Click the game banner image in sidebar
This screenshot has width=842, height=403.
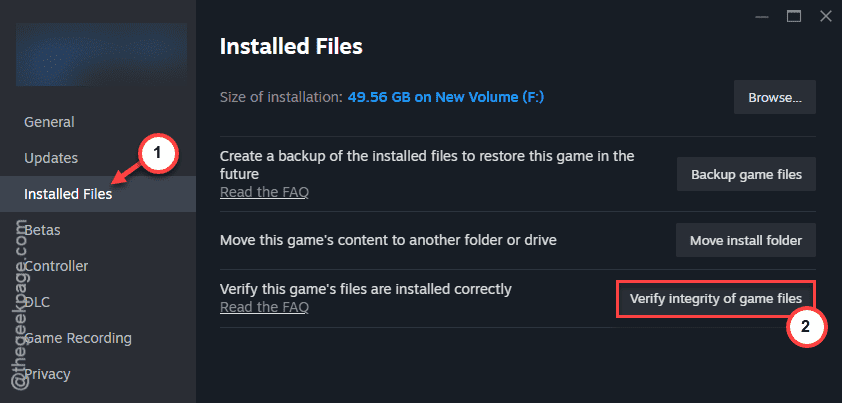point(101,54)
